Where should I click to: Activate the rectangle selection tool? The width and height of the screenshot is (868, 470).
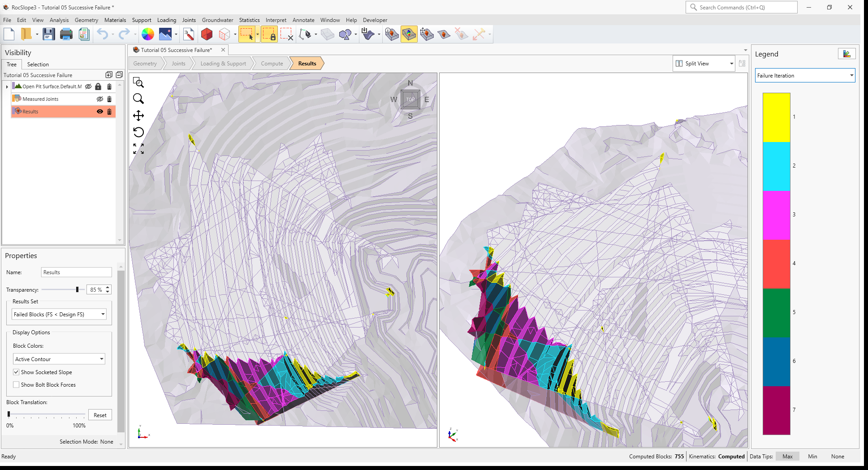247,34
